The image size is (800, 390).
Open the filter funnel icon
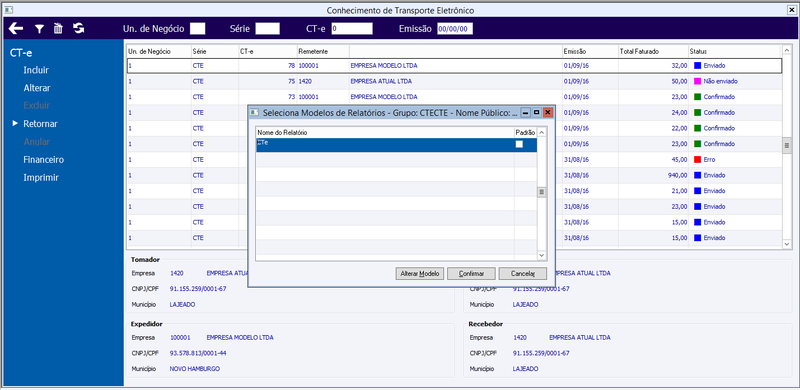pyautogui.click(x=39, y=29)
